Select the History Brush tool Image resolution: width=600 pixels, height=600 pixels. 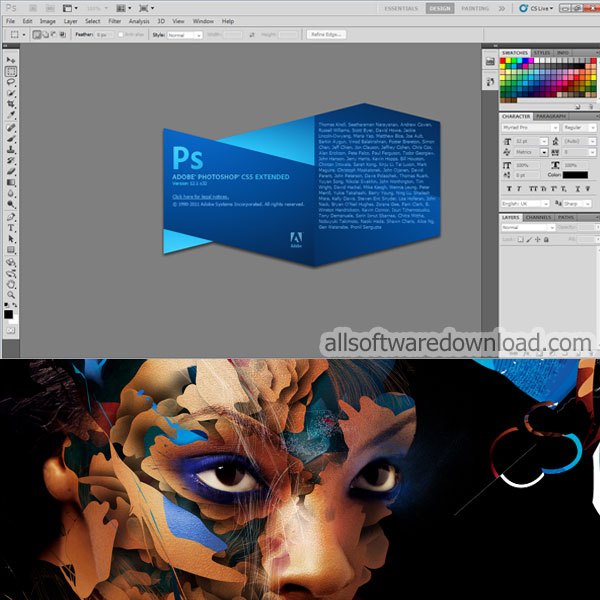click(x=11, y=160)
